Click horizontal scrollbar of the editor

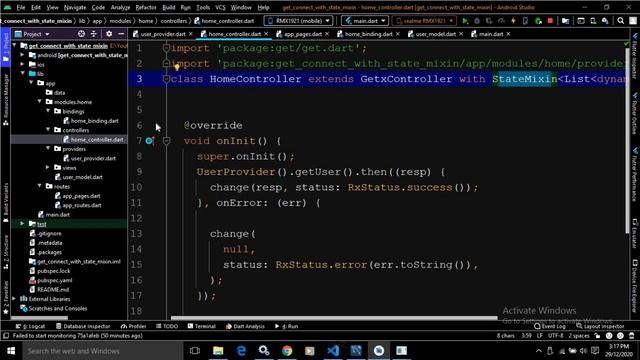coord(334,317)
